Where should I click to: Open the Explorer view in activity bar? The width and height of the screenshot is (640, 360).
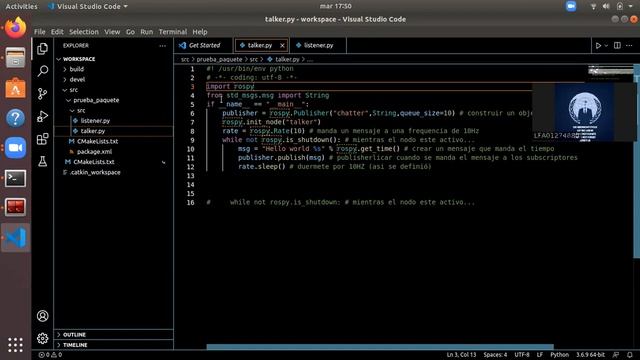[x=42, y=49]
